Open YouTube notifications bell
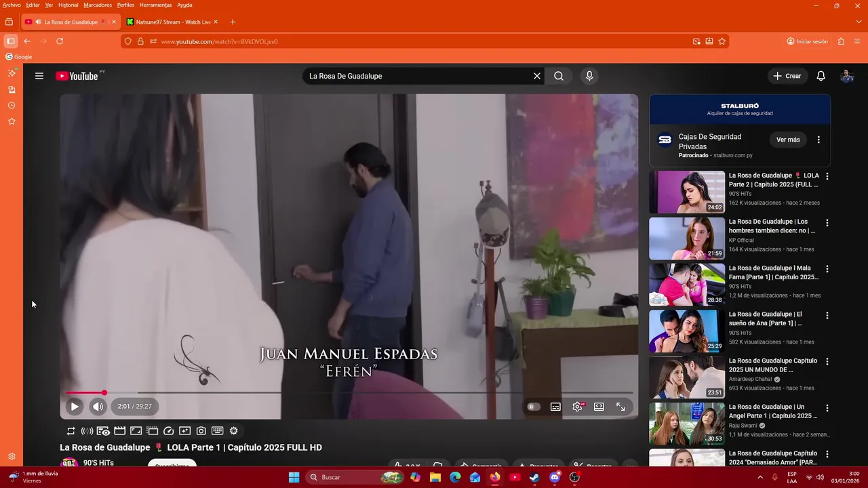The height and width of the screenshot is (488, 868). (x=821, y=76)
